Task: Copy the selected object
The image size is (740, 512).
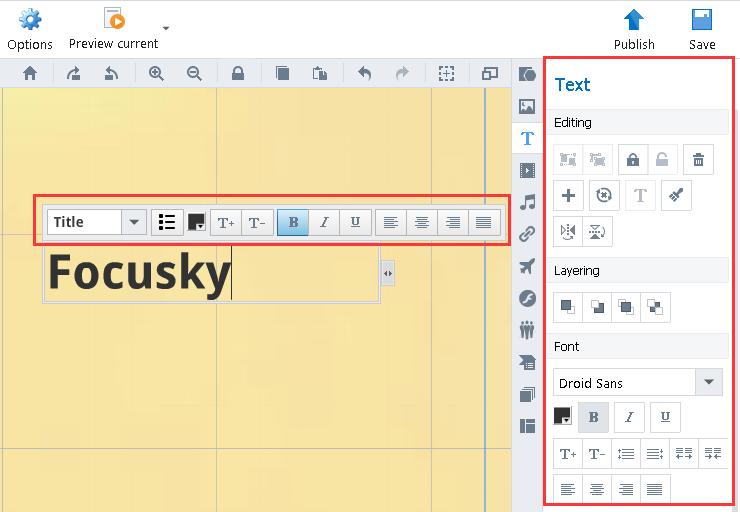Action: click(x=282, y=73)
